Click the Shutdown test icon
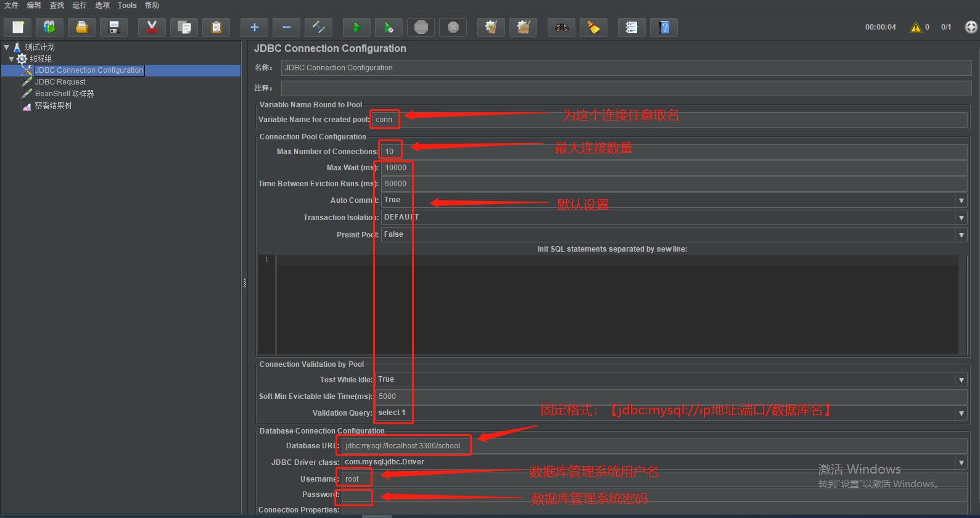Screen dimensions: 980x518 [x=453, y=27]
